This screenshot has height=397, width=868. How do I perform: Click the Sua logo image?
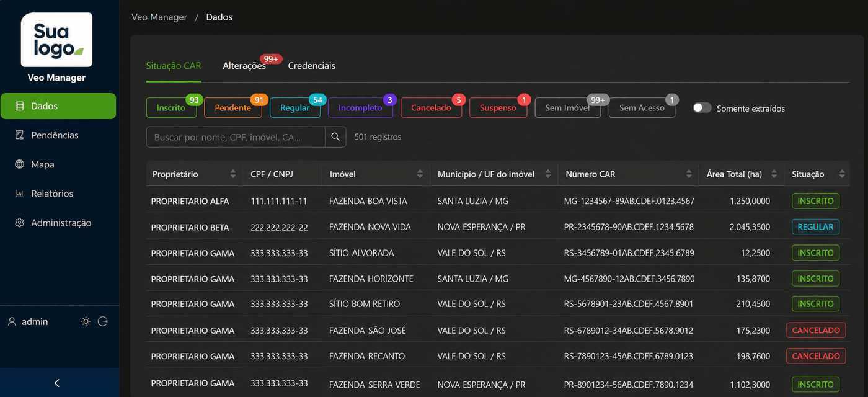click(57, 40)
